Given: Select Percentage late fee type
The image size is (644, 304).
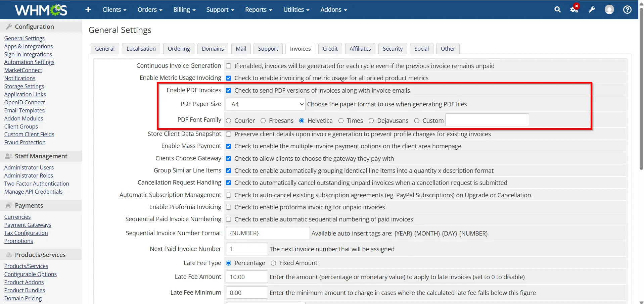Looking at the screenshot, I should [x=229, y=263].
